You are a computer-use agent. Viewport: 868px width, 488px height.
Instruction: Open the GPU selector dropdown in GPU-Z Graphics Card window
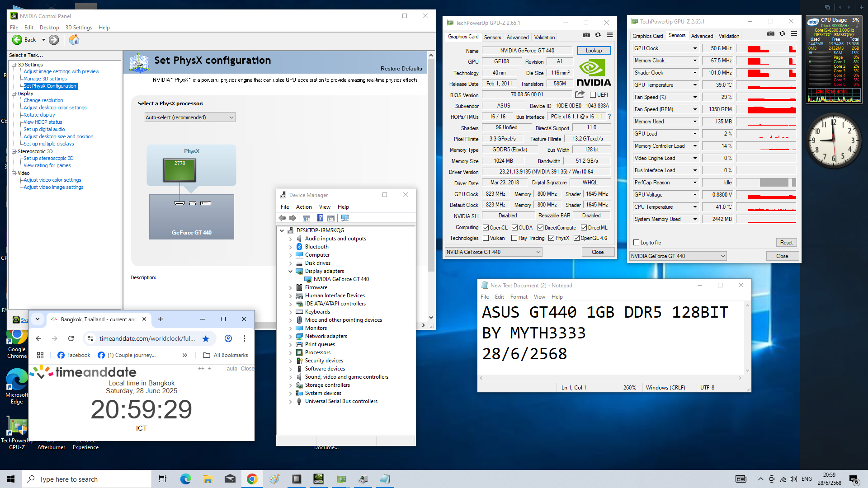coord(494,252)
